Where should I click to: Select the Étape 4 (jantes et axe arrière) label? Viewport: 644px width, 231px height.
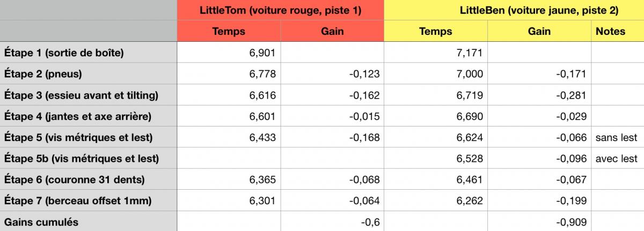click(78, 116)
